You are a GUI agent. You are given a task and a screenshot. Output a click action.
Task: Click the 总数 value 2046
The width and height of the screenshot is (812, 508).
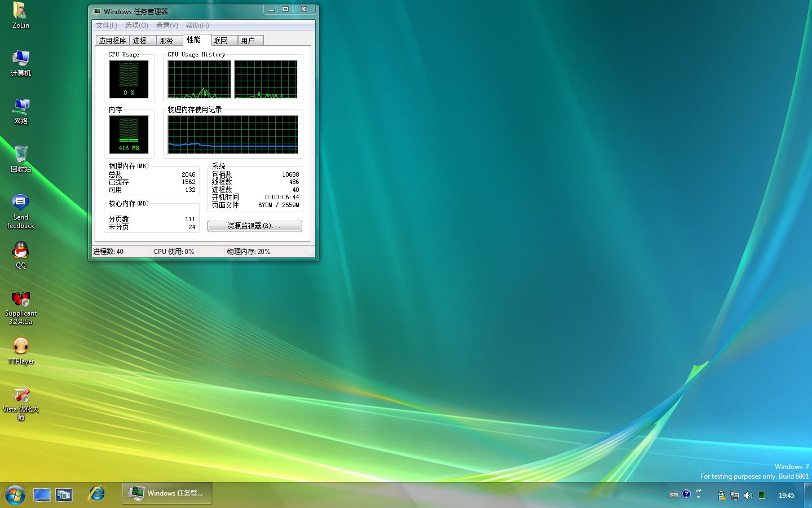pos(188,174)
